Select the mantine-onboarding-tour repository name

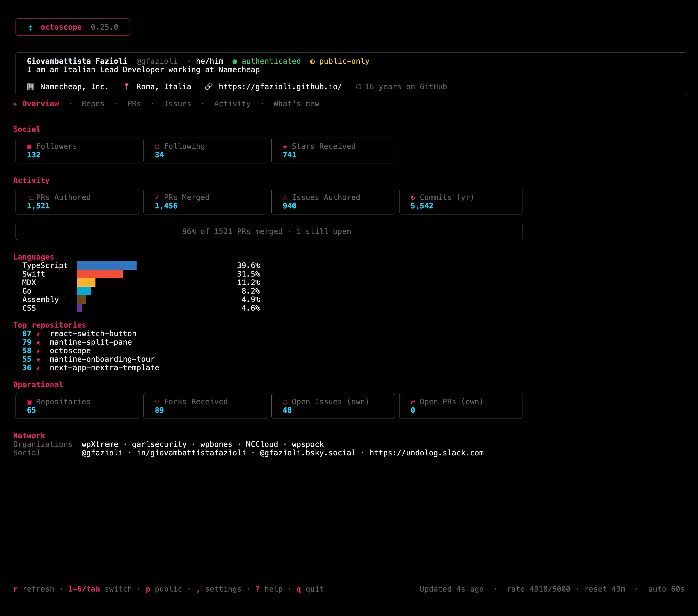click(x=102, y=359)
